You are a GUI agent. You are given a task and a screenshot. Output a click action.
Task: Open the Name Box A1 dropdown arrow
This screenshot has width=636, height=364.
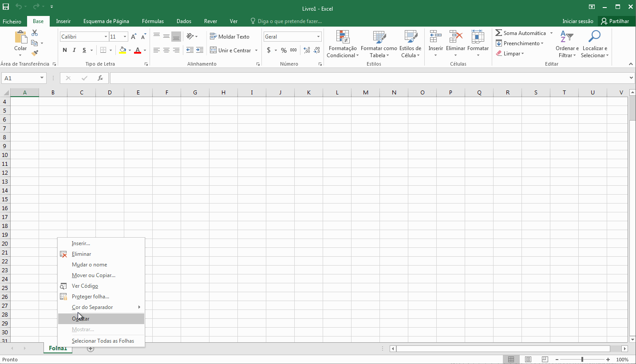coord(42,78)
